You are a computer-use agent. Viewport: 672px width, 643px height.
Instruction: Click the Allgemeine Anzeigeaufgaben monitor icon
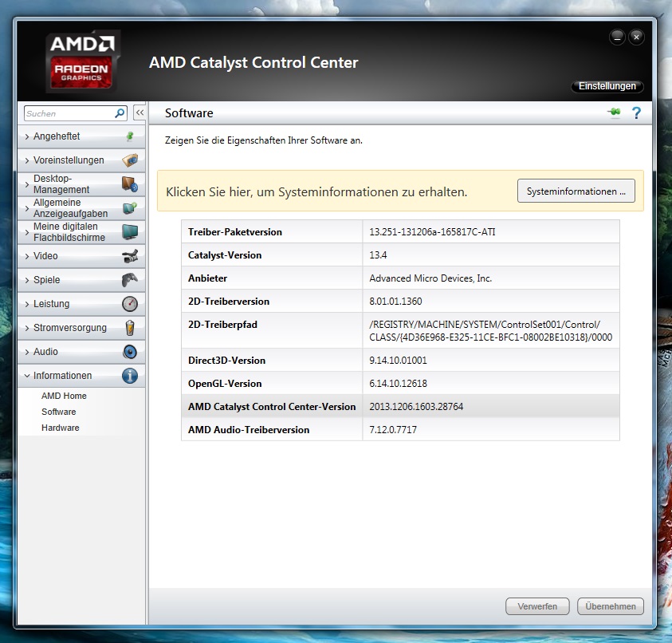(130, 208)
